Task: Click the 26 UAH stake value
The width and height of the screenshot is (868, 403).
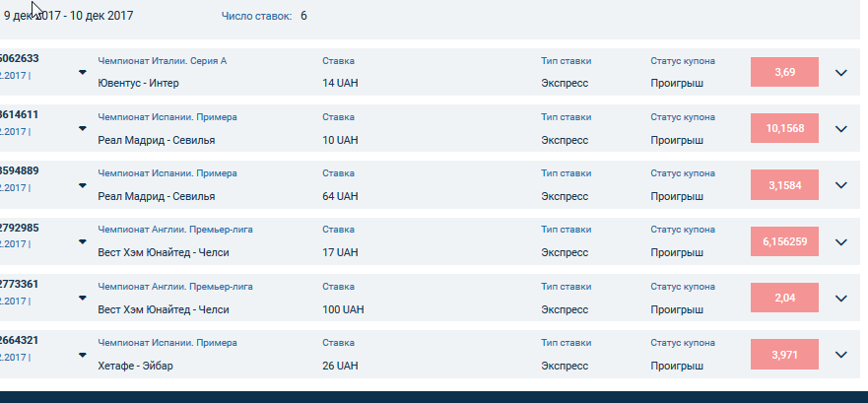Action: (340, 366)
